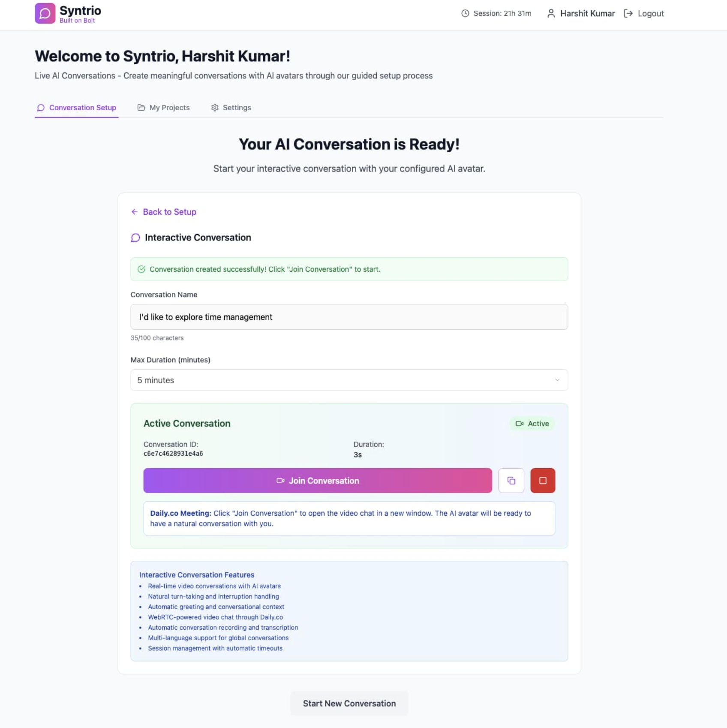Click into the Conversation Name field
This screenshot has height=728, width=727.
click(x=349, y=317)
